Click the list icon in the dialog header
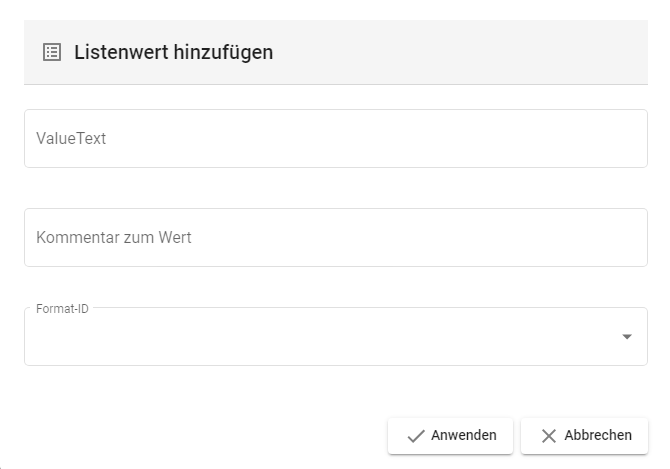This screenshot has height=469, width=670. [52, 52]
